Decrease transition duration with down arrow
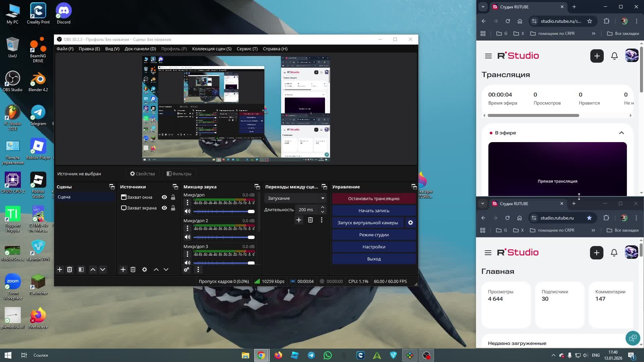Viewport: 644px width, 362px height. click(323, 212)
